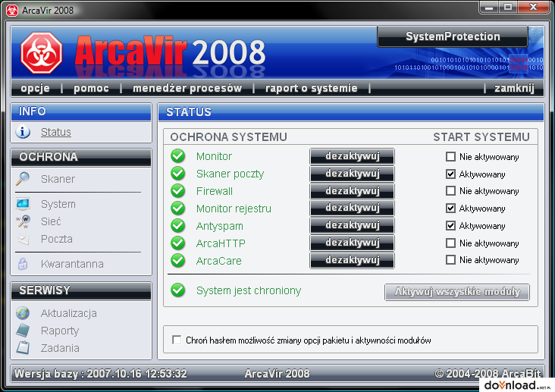Deactivate the Antyspam module

tap(353, 225)
